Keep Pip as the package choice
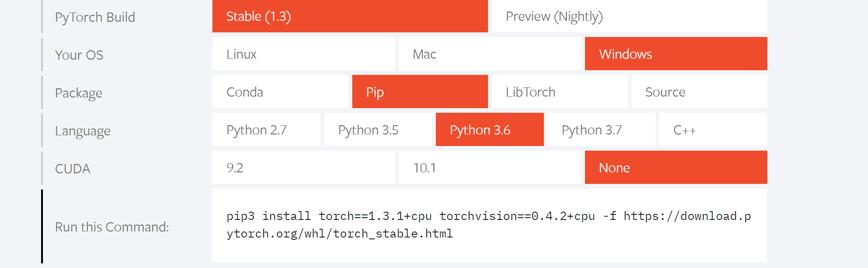Viewport: 868px width, 268px height. pyautogui.click(x=420, y=92)
